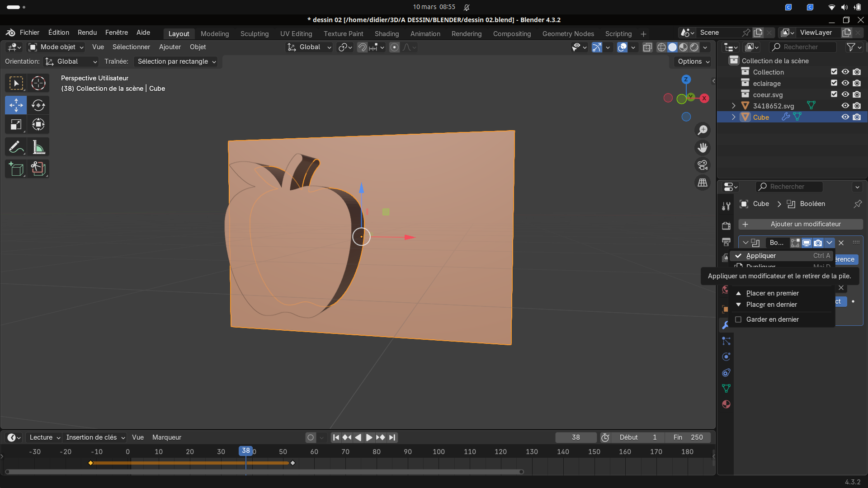This screenshot has width=868, height=488.
Task: Toggle camera view in viewport
Action: pos(703,165)
